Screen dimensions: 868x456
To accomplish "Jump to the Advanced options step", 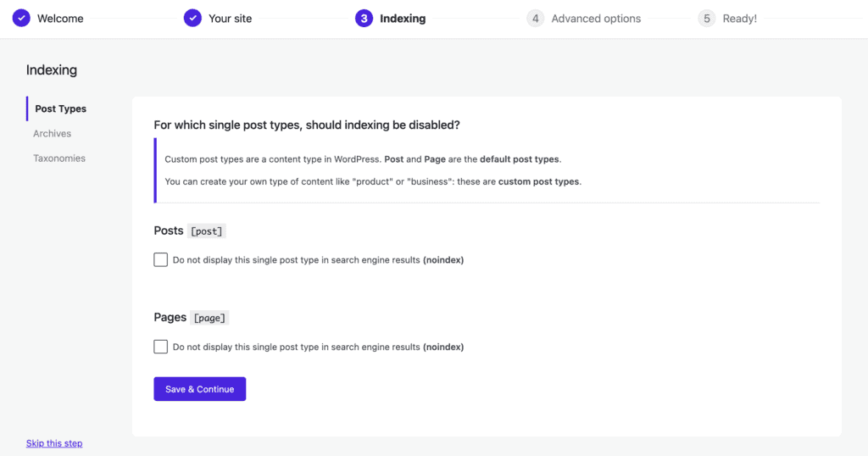I will click(596, 19).
